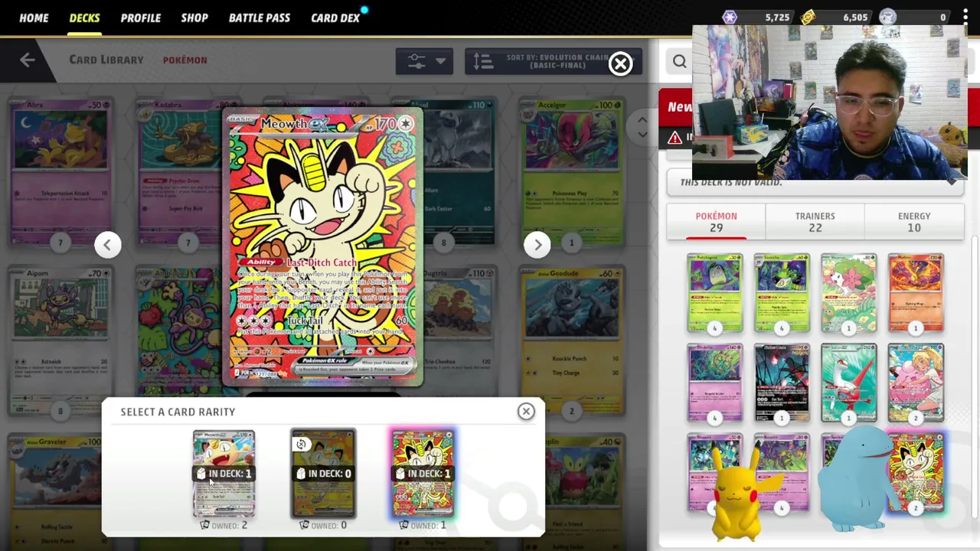Click the Moltres card in the deck
The width and height of the screenshot is (980, 551).
916,295
